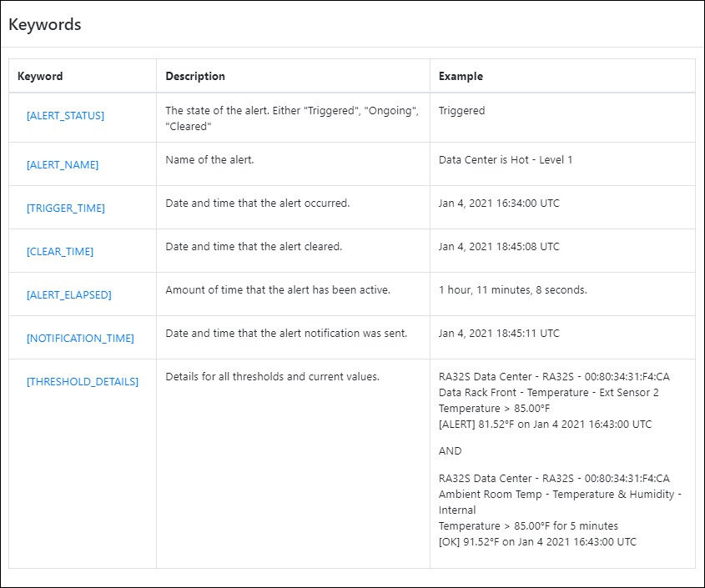Click the Description column header
The image size is (705, 588).
[x=195, y=76]
